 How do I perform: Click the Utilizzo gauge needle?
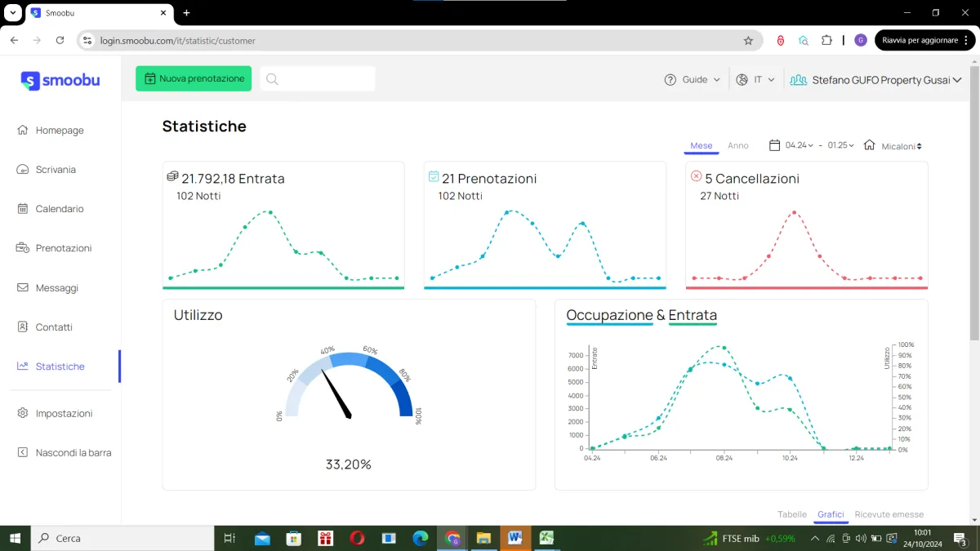[336, 393]
